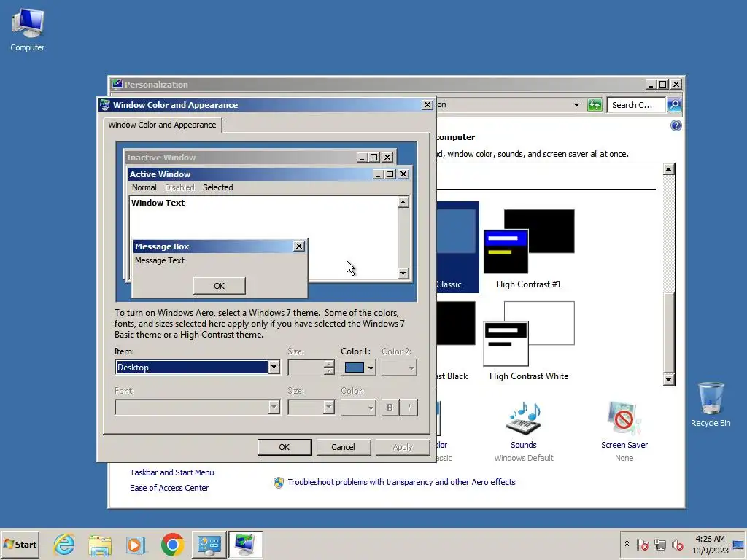This screenshot has width=747, height=560.
Task: Click preview window scrollbar down arrow
Action: click(403, 273)
